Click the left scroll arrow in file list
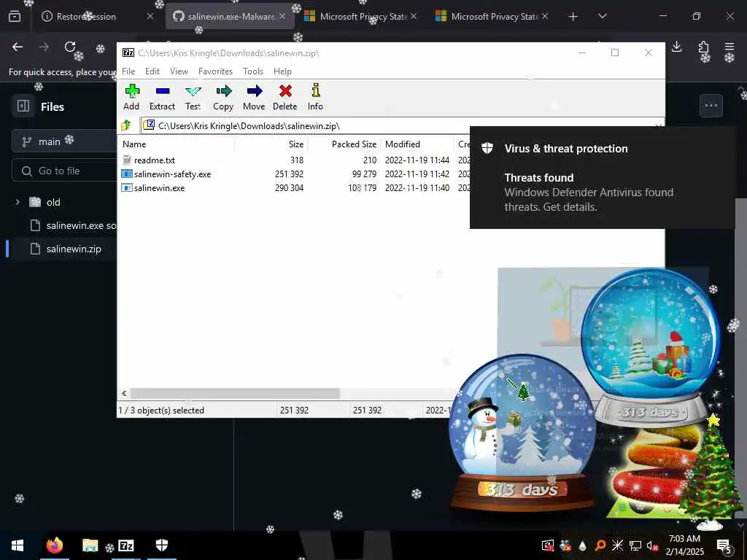 tap(124, 393)
